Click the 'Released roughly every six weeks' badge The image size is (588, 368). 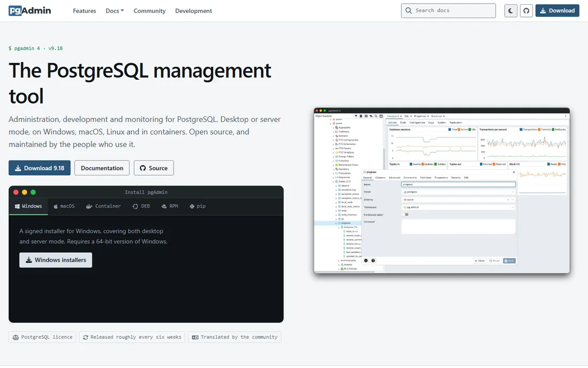[132, 337]
